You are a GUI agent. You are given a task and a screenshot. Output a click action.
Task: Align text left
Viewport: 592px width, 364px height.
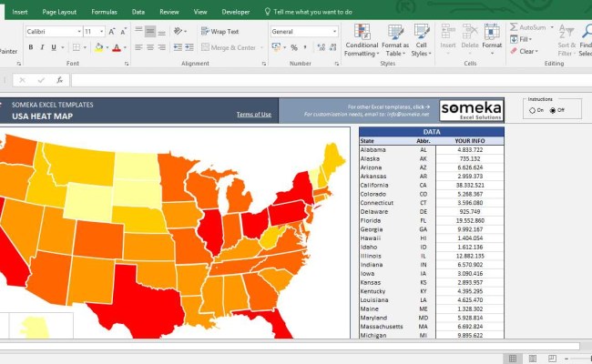138,47
